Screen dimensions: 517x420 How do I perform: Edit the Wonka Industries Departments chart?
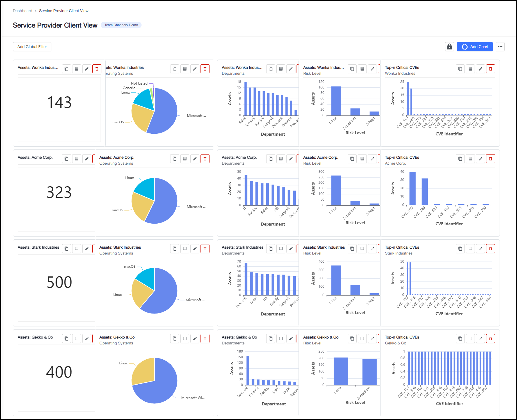click(291, 69)
